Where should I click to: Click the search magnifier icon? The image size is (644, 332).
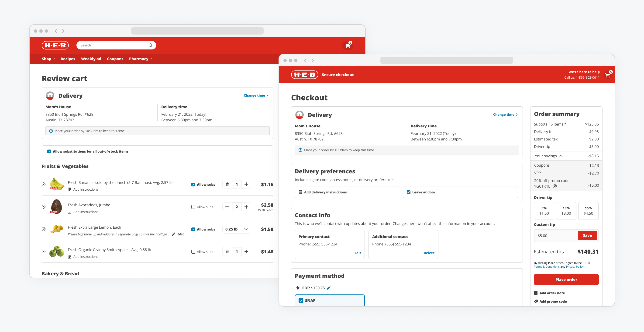[151, 45]
